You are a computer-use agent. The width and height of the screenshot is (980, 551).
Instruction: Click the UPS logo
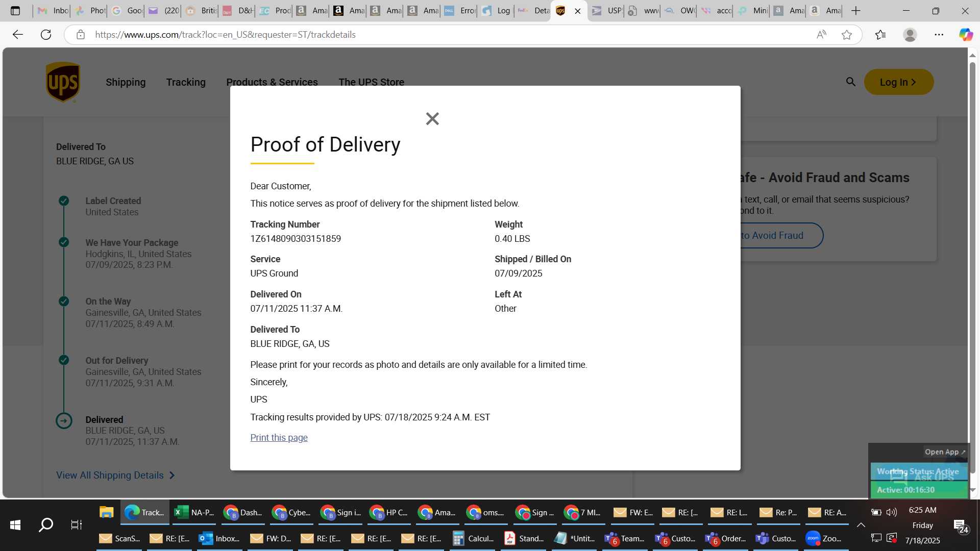pos(63,82)
